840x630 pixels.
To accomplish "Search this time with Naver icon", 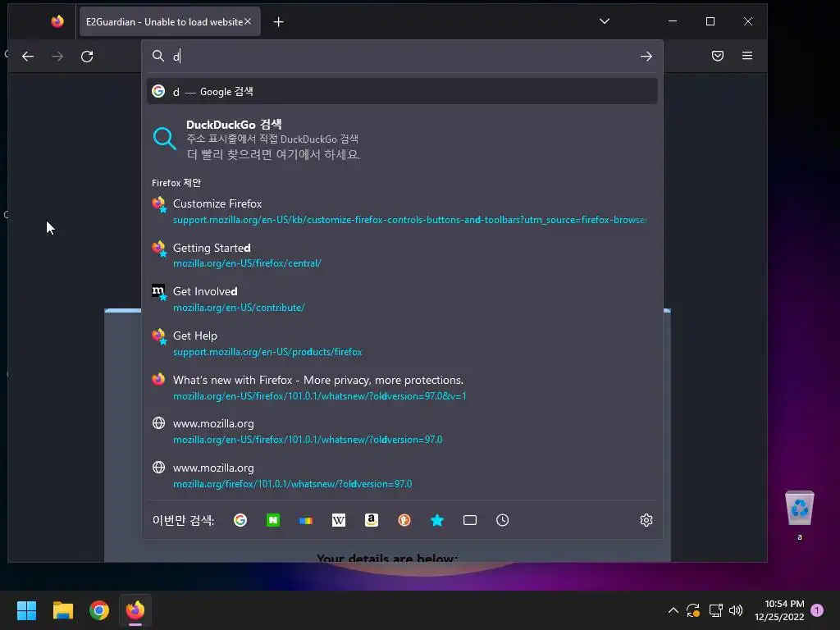I will tap(272, 520).
